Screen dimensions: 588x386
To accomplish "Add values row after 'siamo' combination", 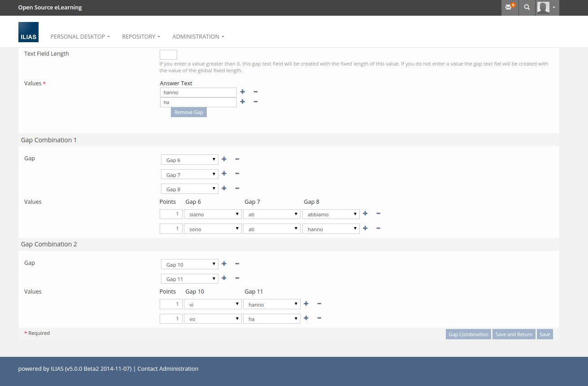I will 365,214.
